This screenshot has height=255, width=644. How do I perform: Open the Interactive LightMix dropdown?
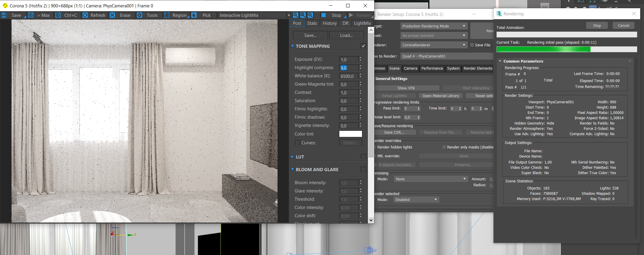pyautogui.click(x=254, y=15)
